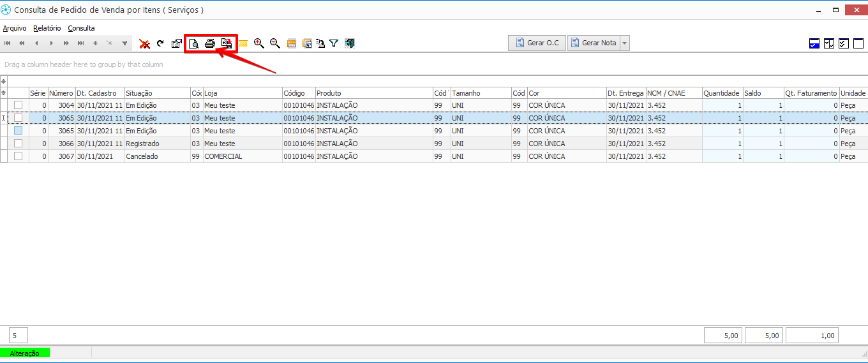The width and height of the screenshot is (868, 363).
Task: Jump to the last record arrow
Action: tap(80, 43)
